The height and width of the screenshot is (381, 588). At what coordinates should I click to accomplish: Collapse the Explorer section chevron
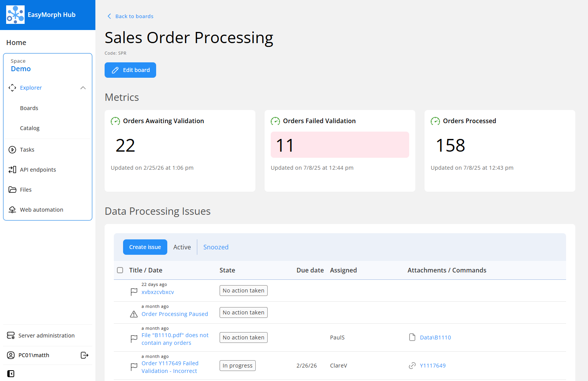[x=83, y=87]
